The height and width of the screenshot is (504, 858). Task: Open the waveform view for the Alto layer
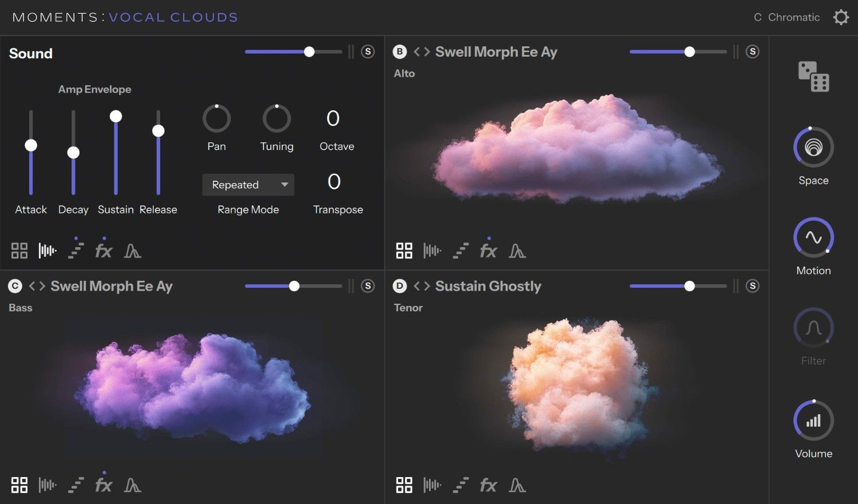coord(432,250)
